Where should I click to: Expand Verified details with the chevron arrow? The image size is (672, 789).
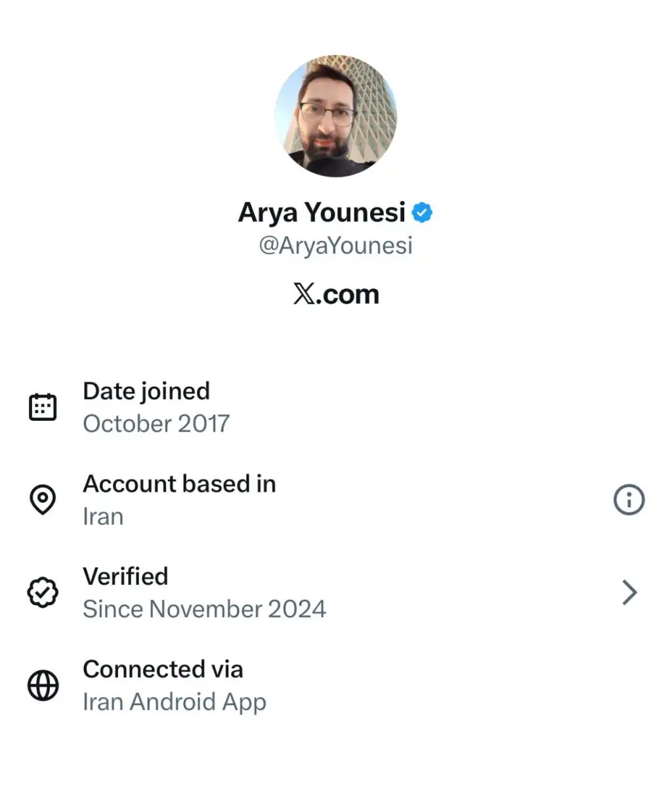click(x=629, y=593)
